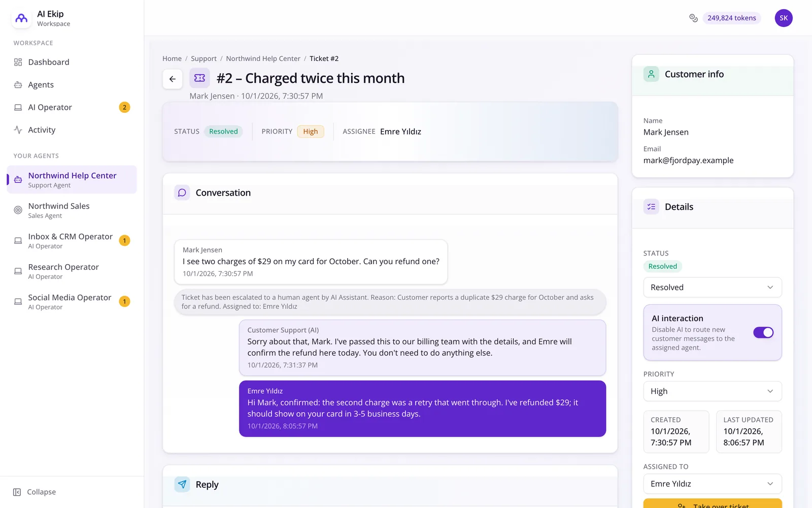Viewport: 812px width, 508px height.
Task: Click the token coins icon in header
Action: point(693,18)
